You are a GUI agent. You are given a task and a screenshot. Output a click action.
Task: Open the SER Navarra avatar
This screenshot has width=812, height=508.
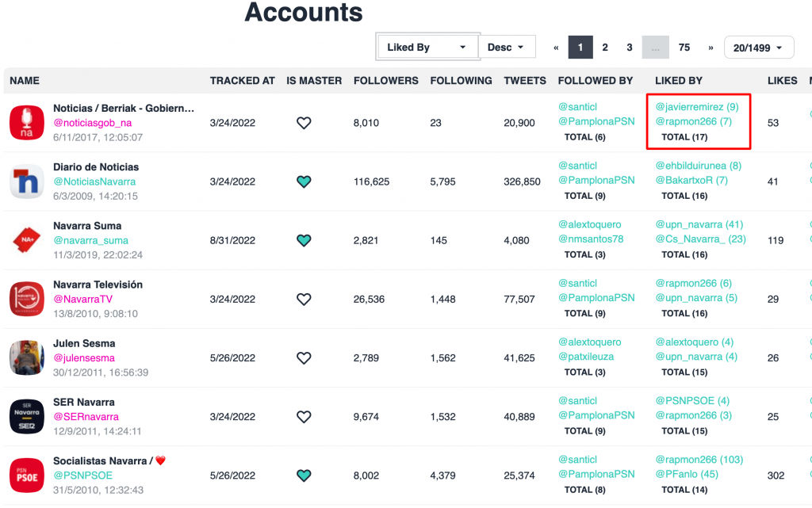point(27,416)
